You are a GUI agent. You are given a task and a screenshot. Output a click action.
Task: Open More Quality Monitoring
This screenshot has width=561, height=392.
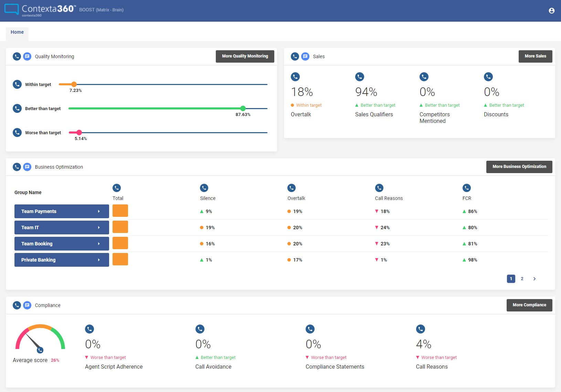pyautogui.click(x=245, y=56)
